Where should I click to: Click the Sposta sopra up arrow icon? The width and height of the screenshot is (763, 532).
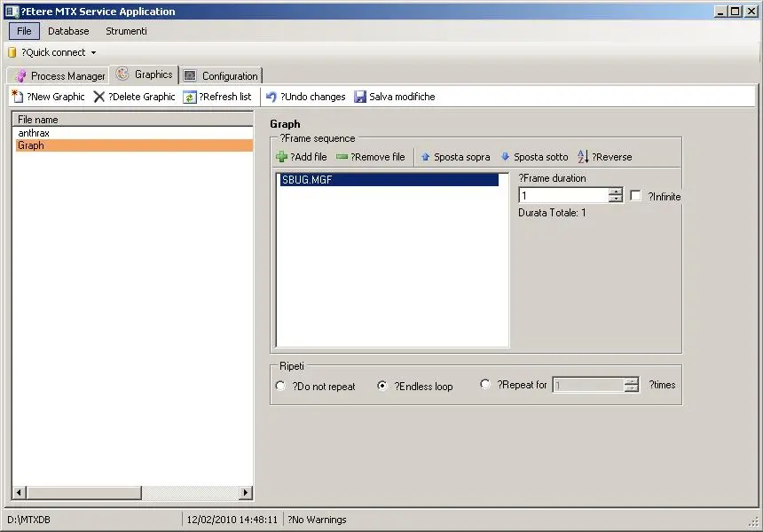pyautogui.click(x=425, y=157)
